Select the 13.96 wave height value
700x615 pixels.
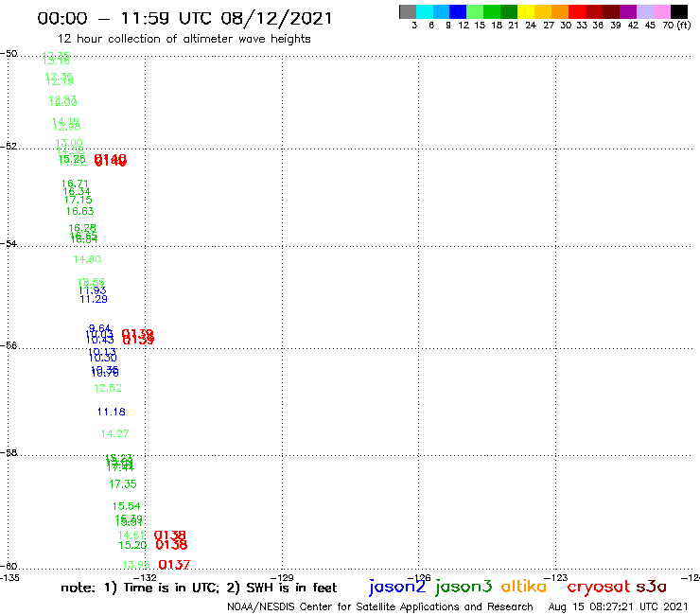[x=136, y=565]
